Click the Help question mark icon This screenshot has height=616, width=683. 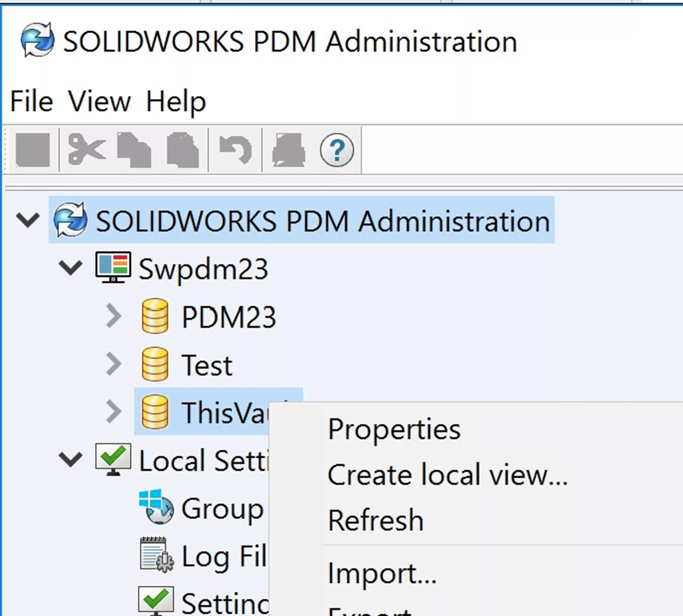tap(337, 150)
